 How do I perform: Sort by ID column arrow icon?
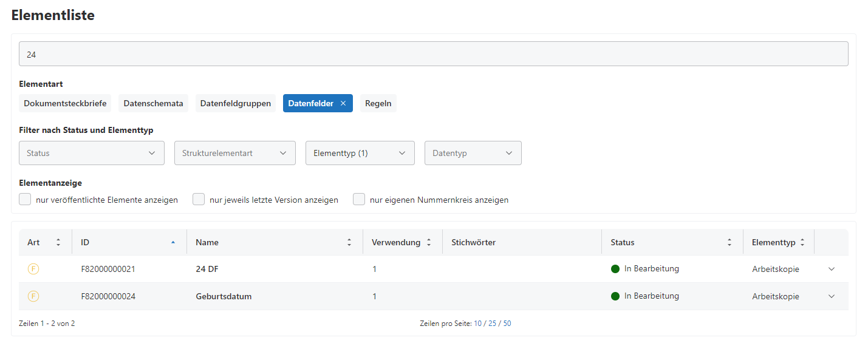173,242
